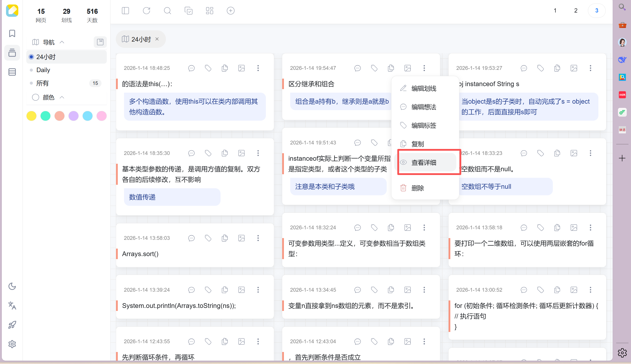
Task: Choose 删除 in context menu
Action: [x=417, y=188]
